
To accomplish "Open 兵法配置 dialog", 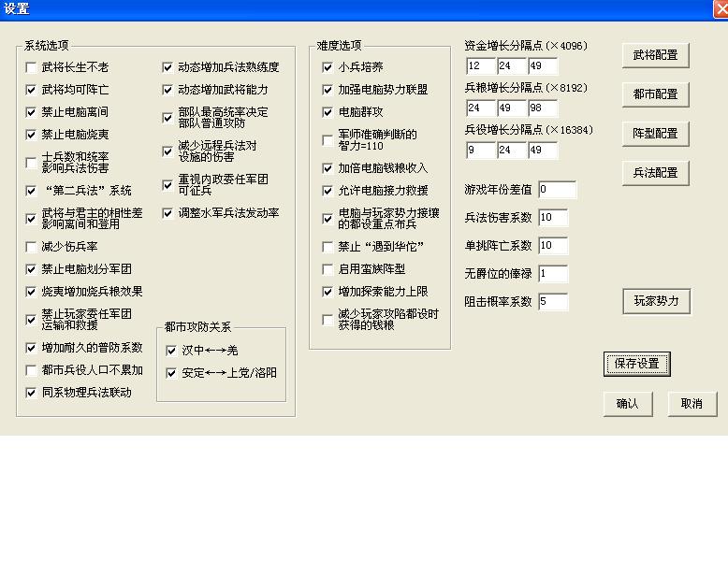I will (x=655, y=173).
